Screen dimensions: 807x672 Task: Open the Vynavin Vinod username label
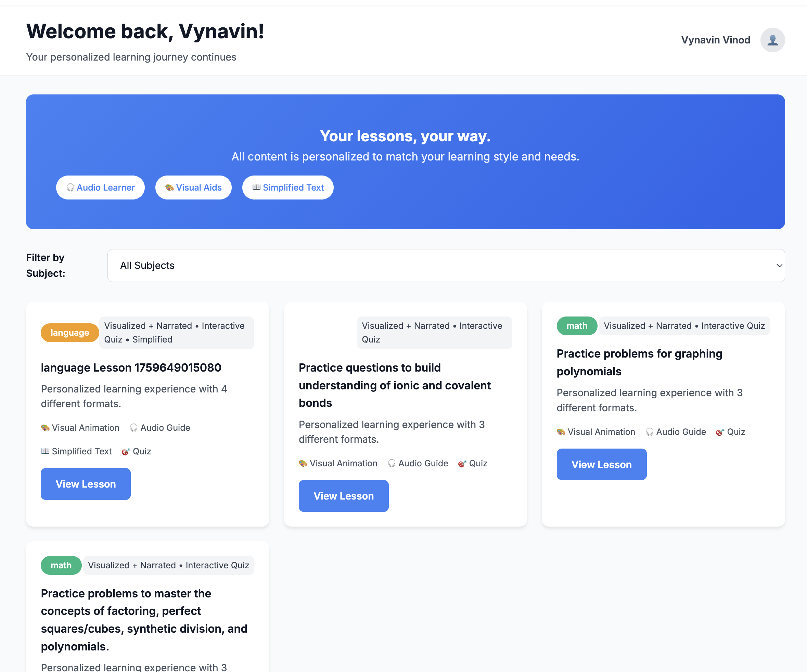point(715,40)
